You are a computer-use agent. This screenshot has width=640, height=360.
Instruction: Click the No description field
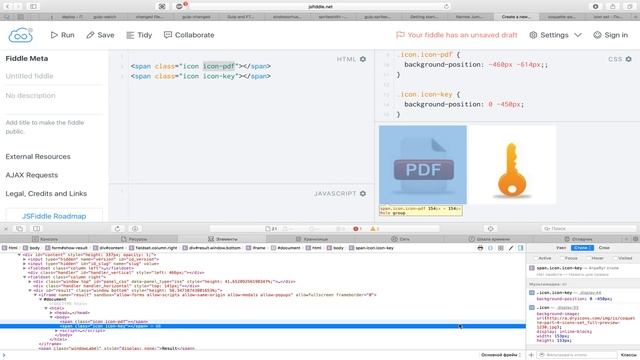(x=54, y=96)
